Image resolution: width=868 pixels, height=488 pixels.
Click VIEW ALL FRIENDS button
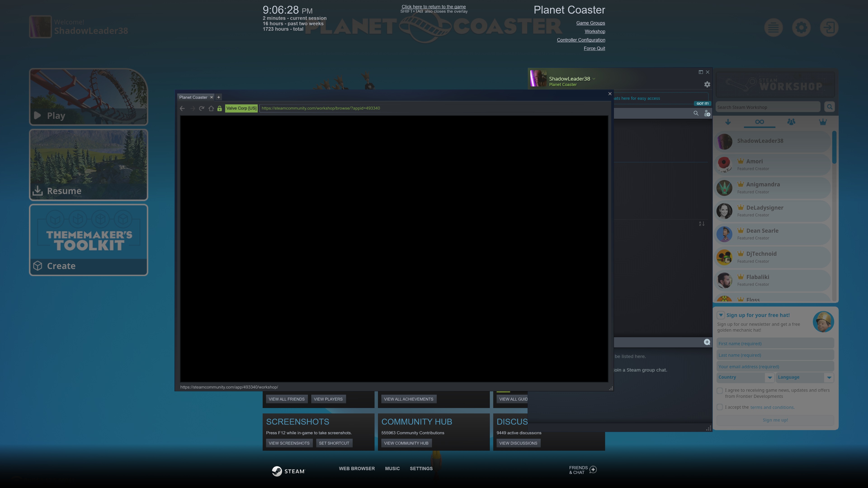[286, 399]
